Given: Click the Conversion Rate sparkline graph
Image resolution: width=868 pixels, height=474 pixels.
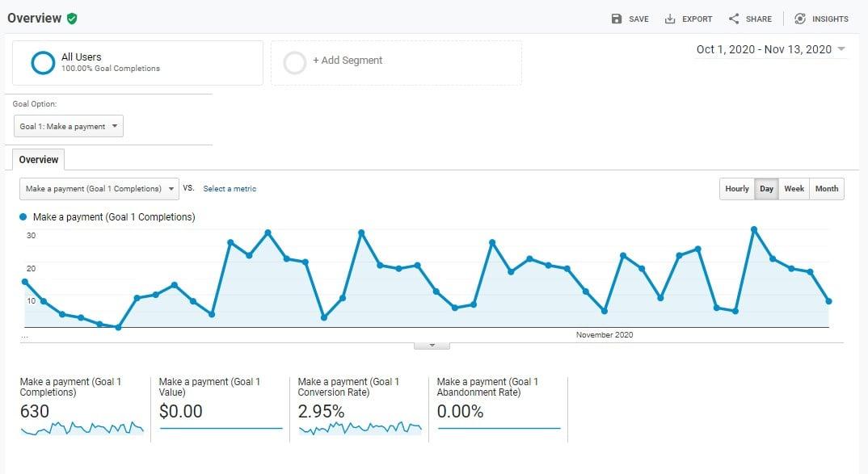Looking at the screenshot, I should click(x=360, y=430).
